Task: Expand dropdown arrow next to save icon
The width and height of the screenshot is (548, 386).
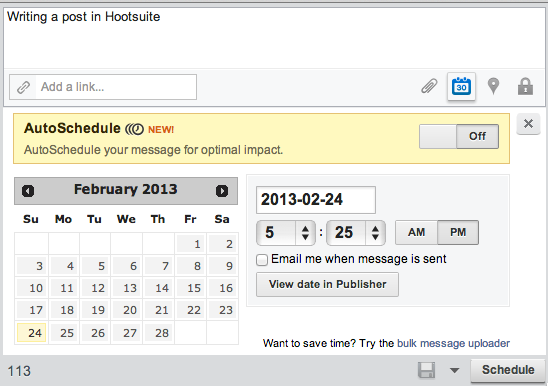Action: tap(454, 370)
